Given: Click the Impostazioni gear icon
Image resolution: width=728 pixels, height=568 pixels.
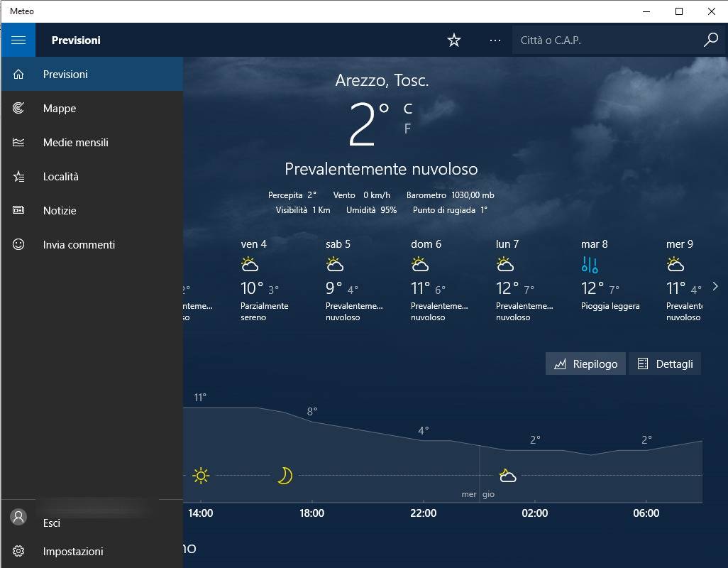Looking at the screenshot, I should click(x=19, y=552).
